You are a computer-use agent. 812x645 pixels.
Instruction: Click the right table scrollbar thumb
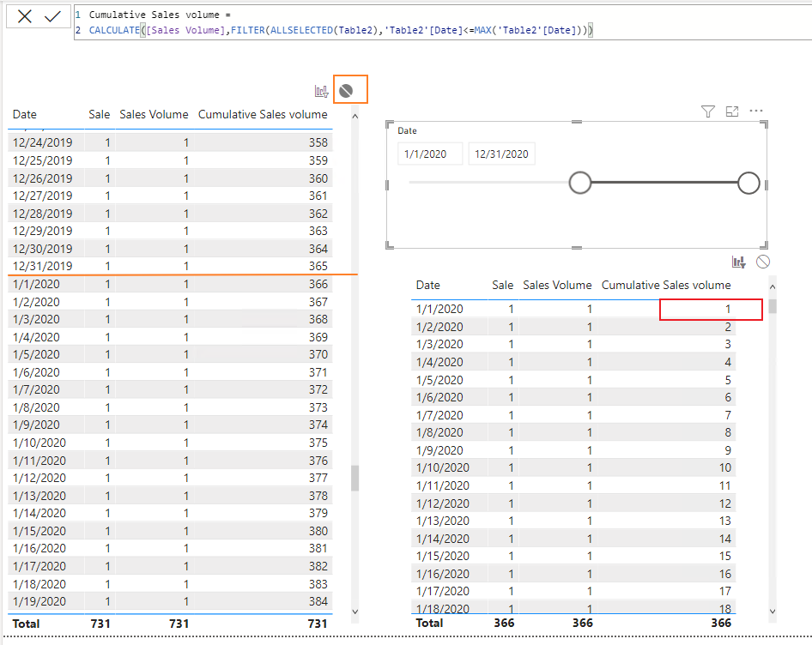coord(773,306)
